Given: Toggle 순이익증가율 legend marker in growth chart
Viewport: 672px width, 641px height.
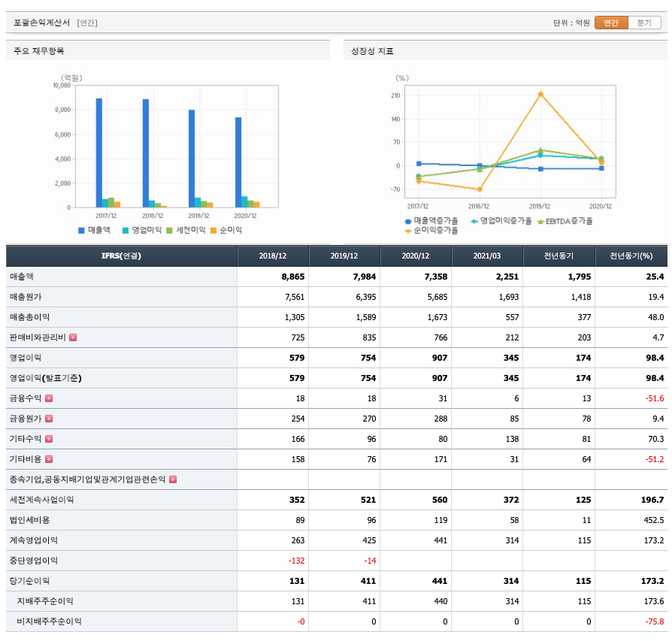Looking at the screenshot, I should pyautogui.click(x=408, y=231).
